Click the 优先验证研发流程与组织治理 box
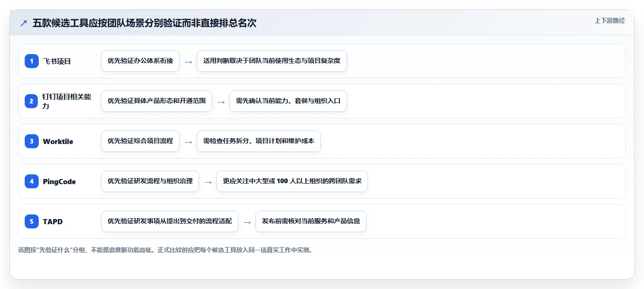Viewport: 644px width, 289px height. point(150,181)
